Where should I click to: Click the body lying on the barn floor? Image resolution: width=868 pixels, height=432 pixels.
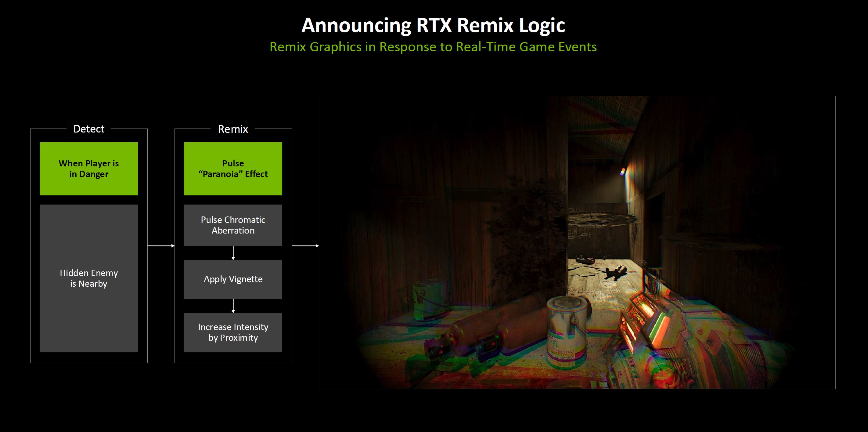[616, 271]
